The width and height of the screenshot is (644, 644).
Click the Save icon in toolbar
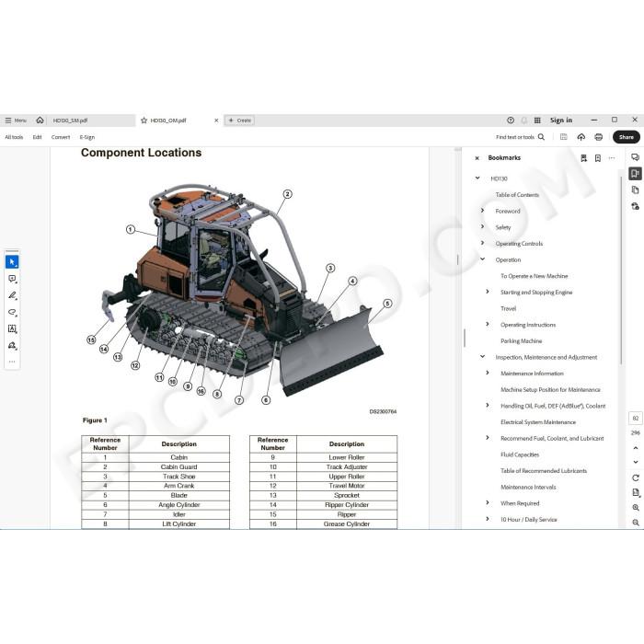[563, 137]
